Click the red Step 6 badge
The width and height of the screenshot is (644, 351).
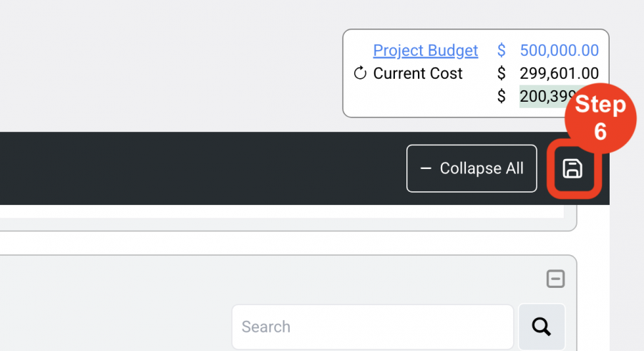click(600, 118)
